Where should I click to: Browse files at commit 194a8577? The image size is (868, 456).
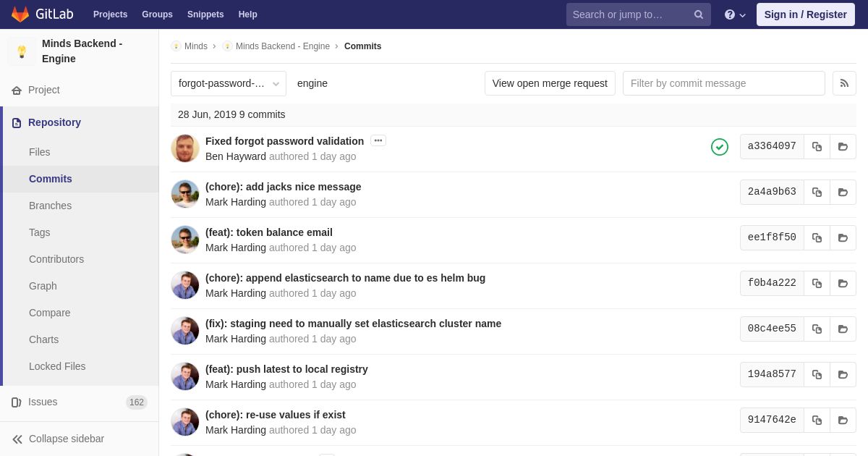click(x=843, y=374)
